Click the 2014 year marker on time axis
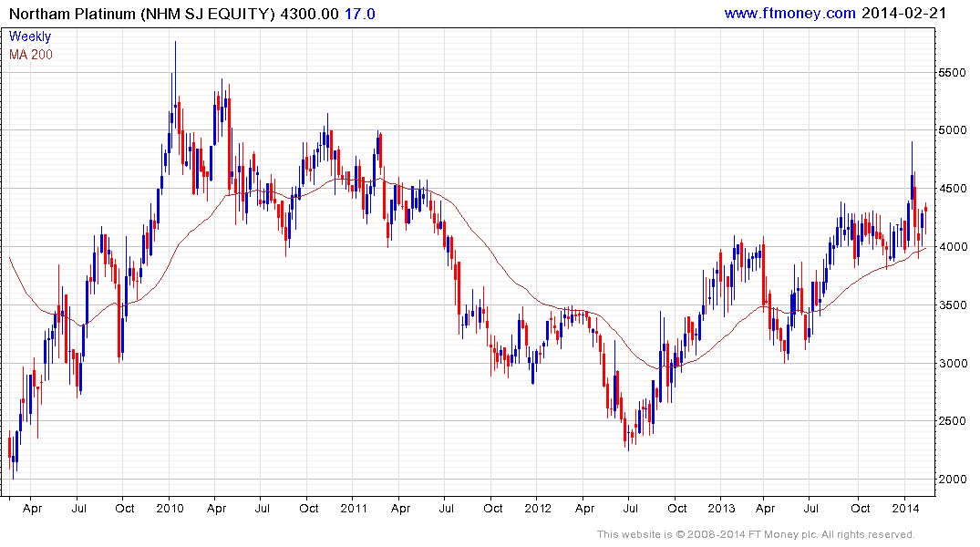The image size is (980, 547). click(x=905, y=508)
